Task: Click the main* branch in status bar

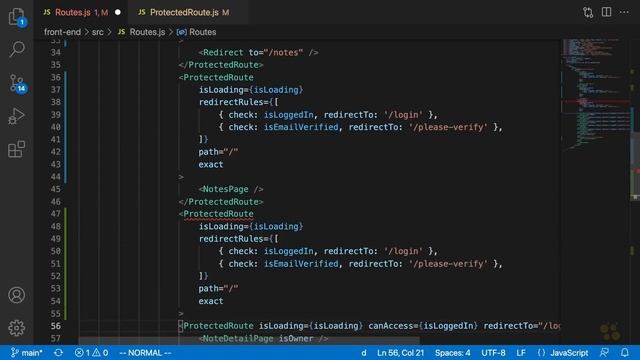Action: tap(27, 353)
